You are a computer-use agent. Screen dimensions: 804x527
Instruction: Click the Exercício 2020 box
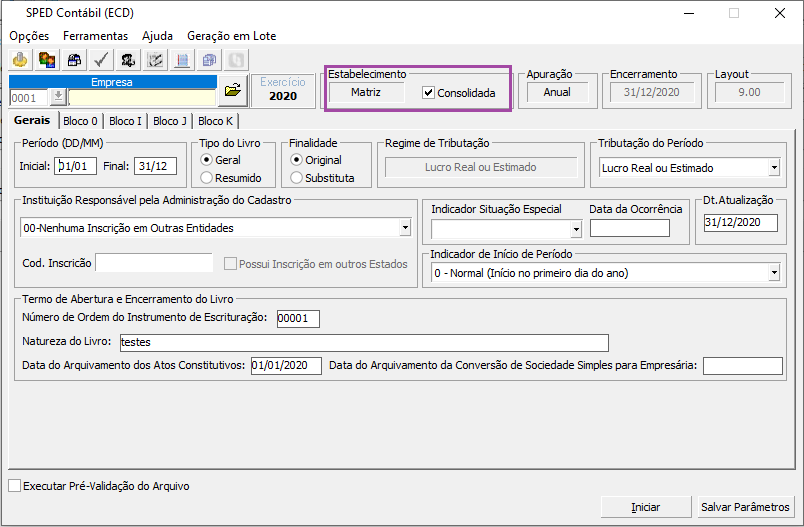pyautogui.click(x=283, y=90)
